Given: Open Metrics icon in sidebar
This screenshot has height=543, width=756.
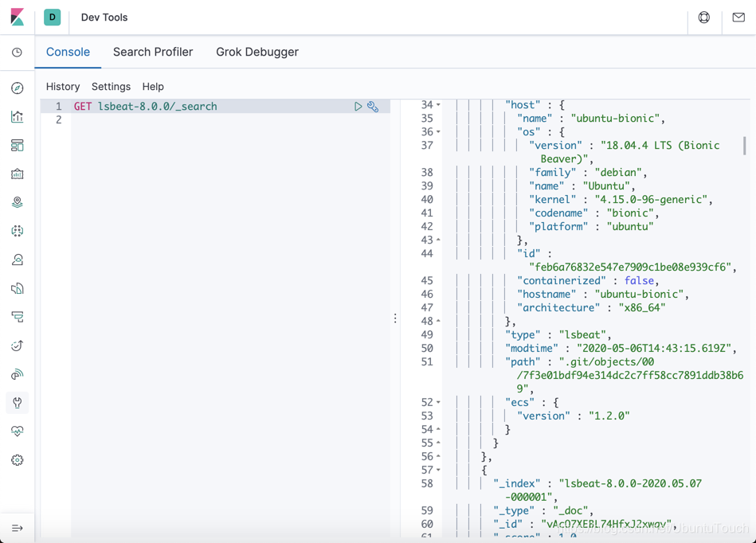Looking at the screenshot, I should 18,260.
